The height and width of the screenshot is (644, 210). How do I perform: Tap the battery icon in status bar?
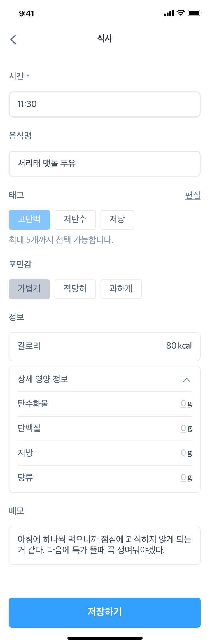(195, 13)
